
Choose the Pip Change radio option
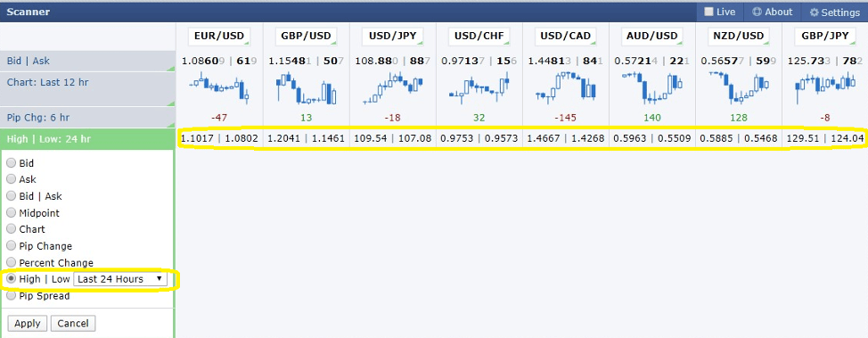coord(11,245)
